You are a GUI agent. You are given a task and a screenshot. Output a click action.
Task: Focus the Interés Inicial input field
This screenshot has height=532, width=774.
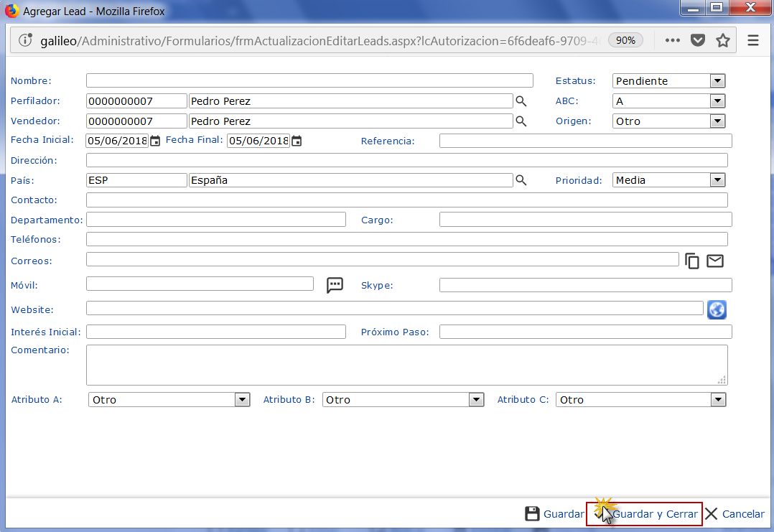[x=215, y=332]
